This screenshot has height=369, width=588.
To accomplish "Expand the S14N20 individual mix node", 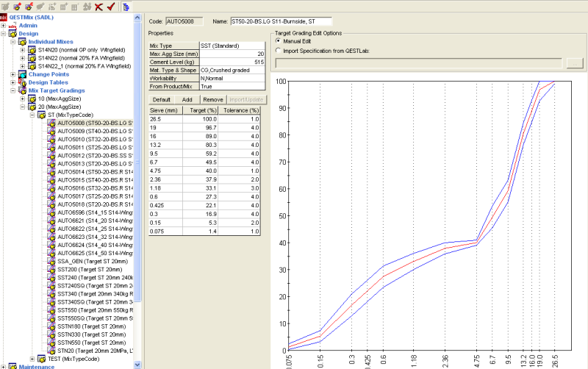I will pos(23,50).
